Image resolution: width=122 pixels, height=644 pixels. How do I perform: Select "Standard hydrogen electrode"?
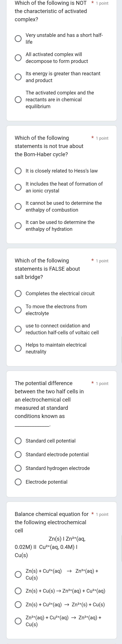[18, 468]
